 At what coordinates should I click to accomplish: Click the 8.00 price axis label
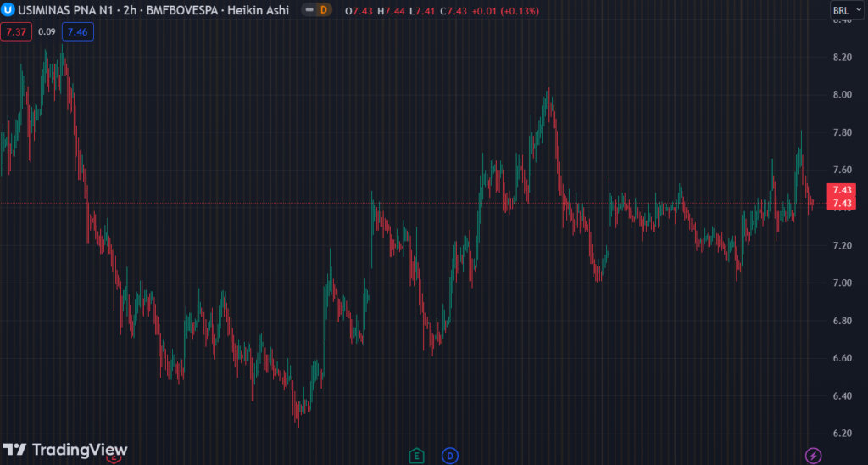[842, 95]
